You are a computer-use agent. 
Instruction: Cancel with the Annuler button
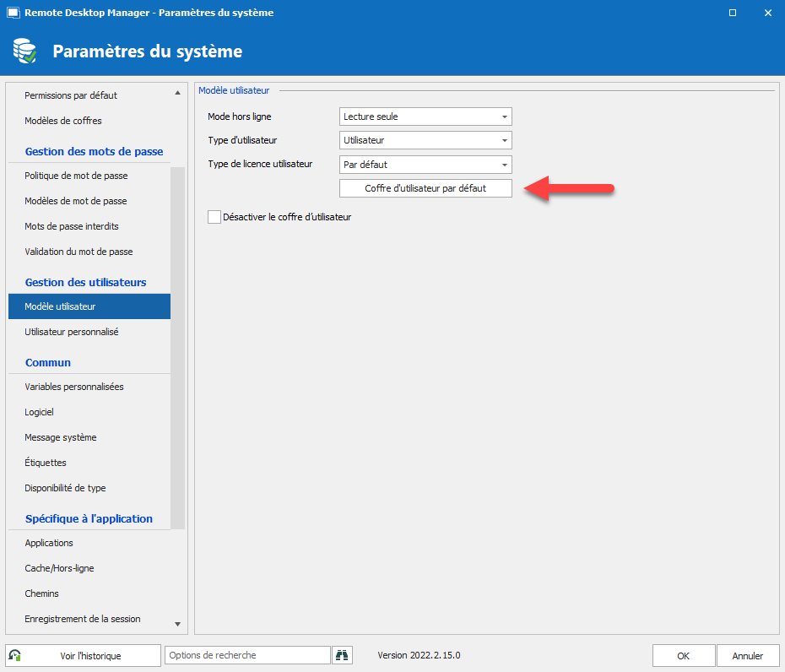(x=748, y=655)
